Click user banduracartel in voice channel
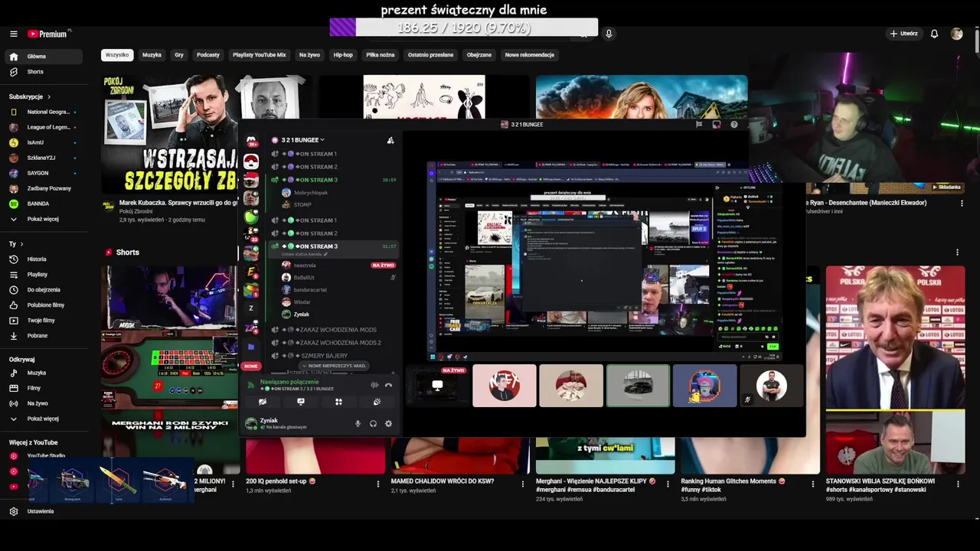Image resolution: width=980 pixels, height=551 pixels. click(332, 290)
